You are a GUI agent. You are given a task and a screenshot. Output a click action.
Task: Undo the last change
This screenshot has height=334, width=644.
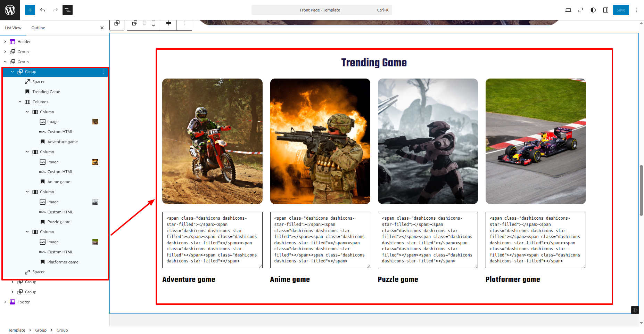(x=43, y=10)
